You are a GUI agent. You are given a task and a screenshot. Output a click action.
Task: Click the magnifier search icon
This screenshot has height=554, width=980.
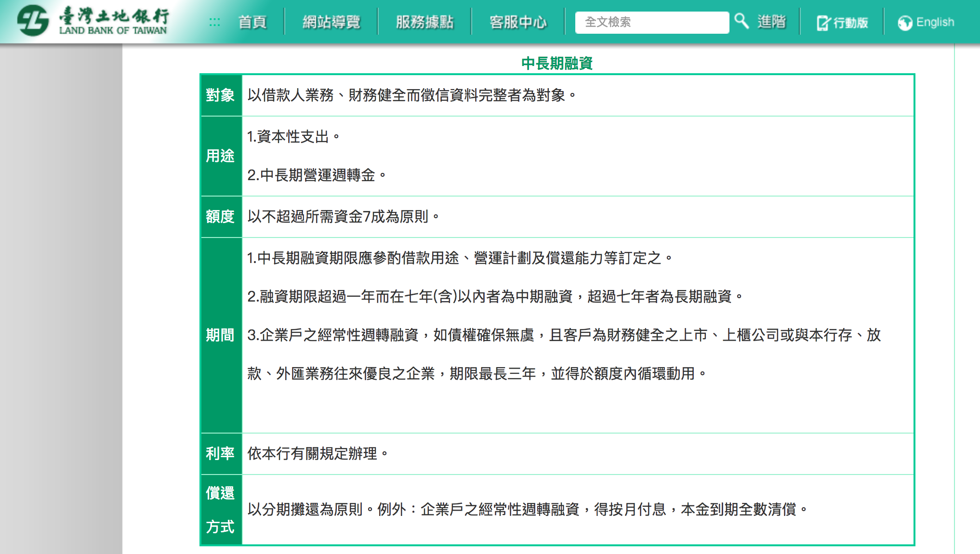[741, 21]
